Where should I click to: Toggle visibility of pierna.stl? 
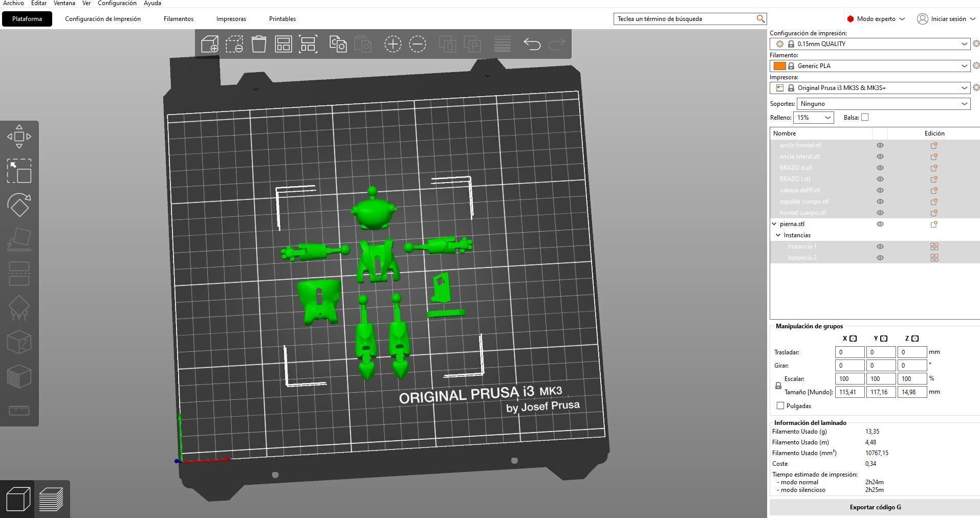(880, 224)
